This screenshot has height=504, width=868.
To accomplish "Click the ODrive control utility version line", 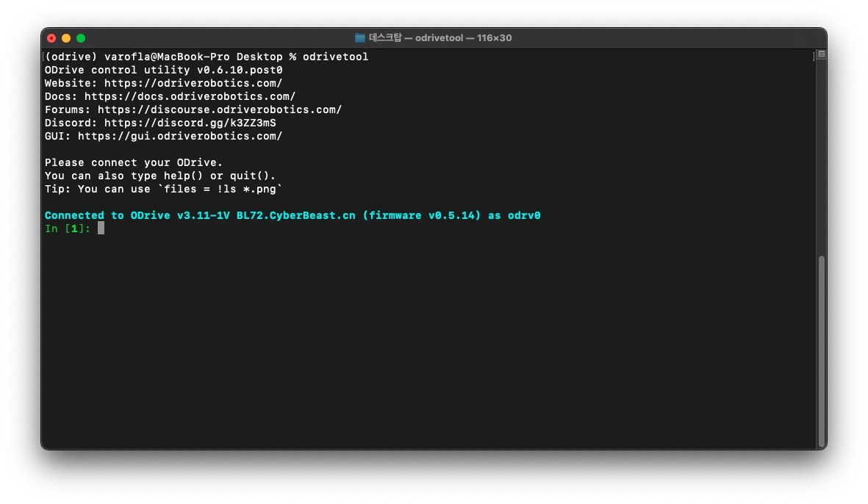I will [163, 70].
